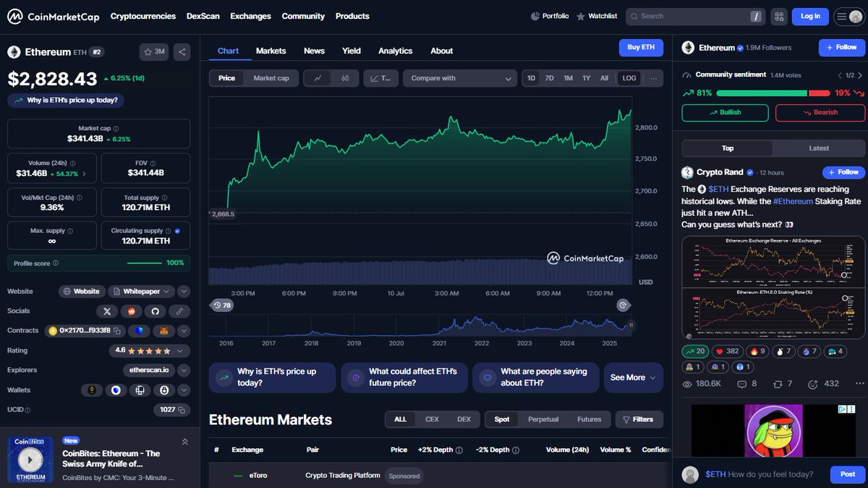Toggle the LOG scale on chart
This screenshot has height=488, width=868.
click(629, 78)
